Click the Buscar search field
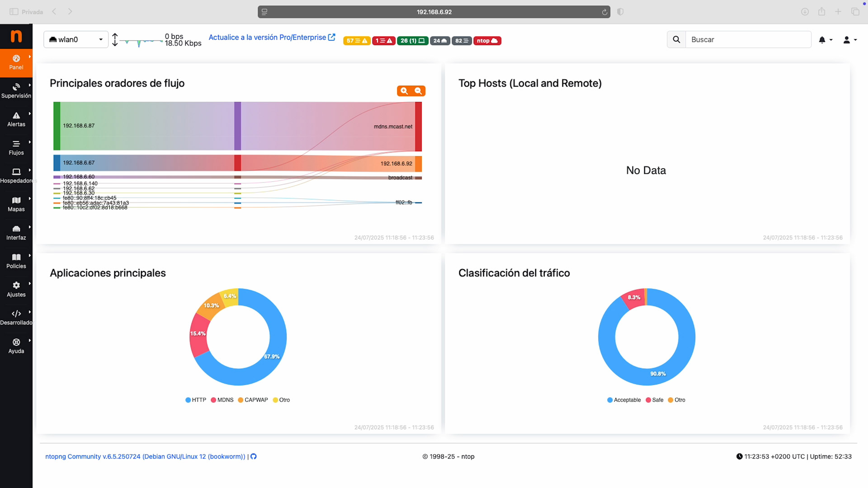 coord(748,40)
